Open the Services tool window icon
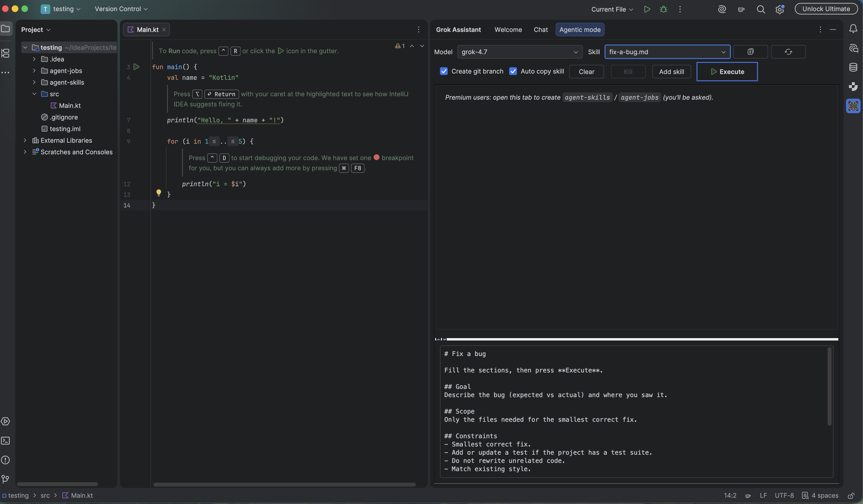The width and height of the screenshot is (863, 504). [6, 422]
